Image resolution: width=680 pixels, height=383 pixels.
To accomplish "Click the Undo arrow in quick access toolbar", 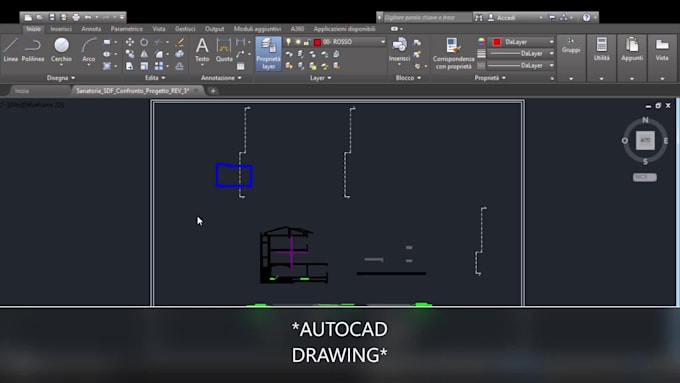I will pyautogui.click(x=88, y=17).
